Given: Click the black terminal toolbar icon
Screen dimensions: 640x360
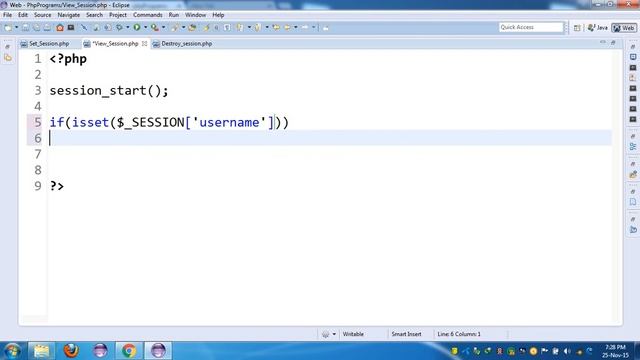Looking at the screenshot, I should pos(71,28).
